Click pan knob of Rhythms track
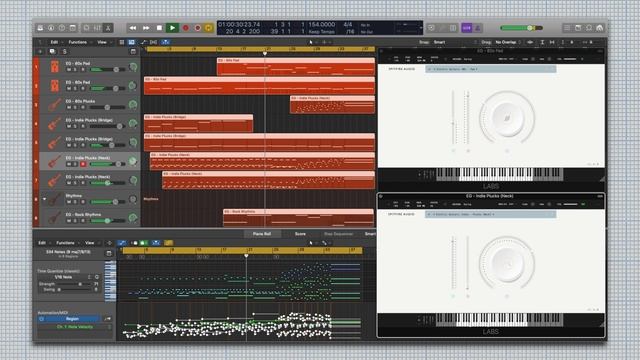This screenshot has width=640, height=360. pyautogui.click(x=133, y=199)
